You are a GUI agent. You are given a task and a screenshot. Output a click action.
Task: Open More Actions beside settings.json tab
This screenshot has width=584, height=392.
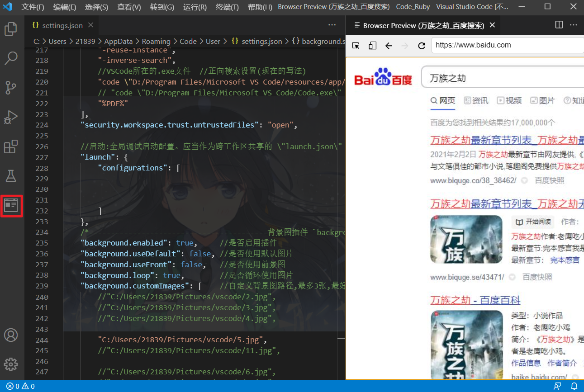click(332, 25)
